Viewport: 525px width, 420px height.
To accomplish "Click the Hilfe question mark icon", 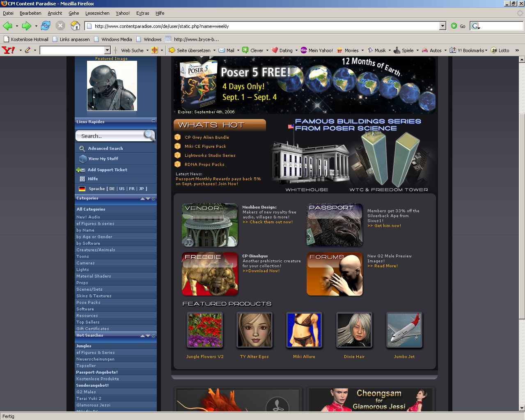I will tap(82, 179).
